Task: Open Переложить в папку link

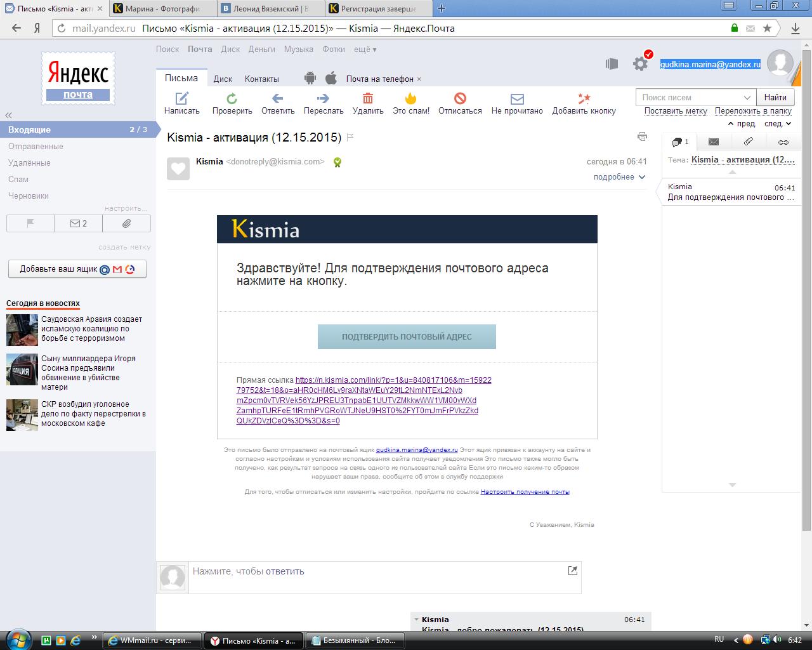Action: [x=753, y=110]
